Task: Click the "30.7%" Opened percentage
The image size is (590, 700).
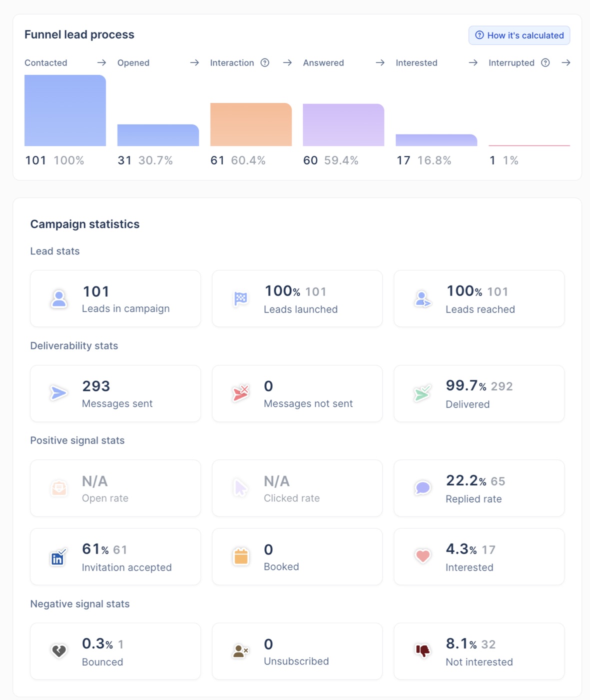Action: [155, 160]
